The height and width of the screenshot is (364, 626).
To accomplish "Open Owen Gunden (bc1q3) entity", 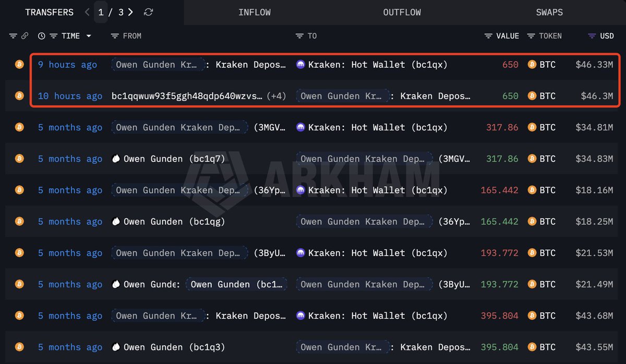I will (174, 347).
